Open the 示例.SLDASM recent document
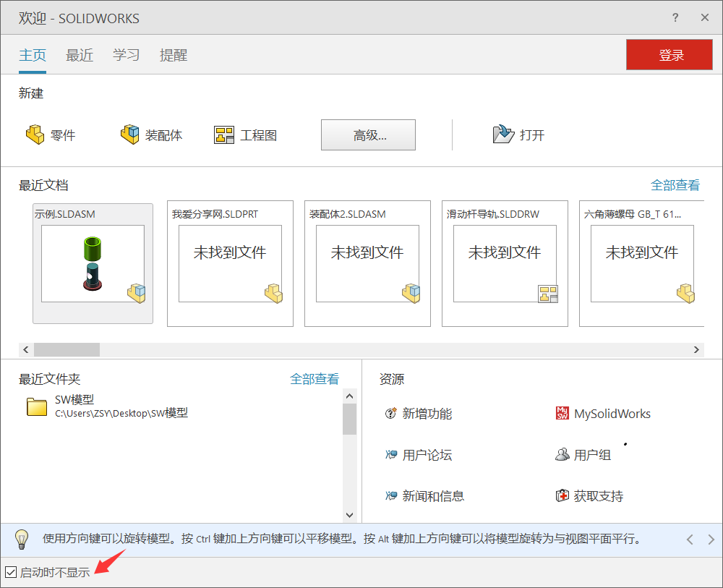The width and height of the screenshot is (723, 588). [93, 263]
